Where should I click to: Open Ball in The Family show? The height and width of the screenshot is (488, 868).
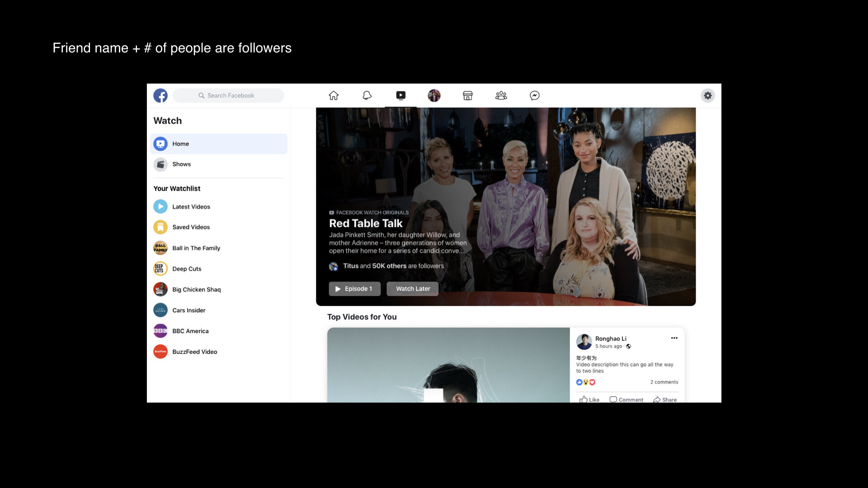coord(219,248)
